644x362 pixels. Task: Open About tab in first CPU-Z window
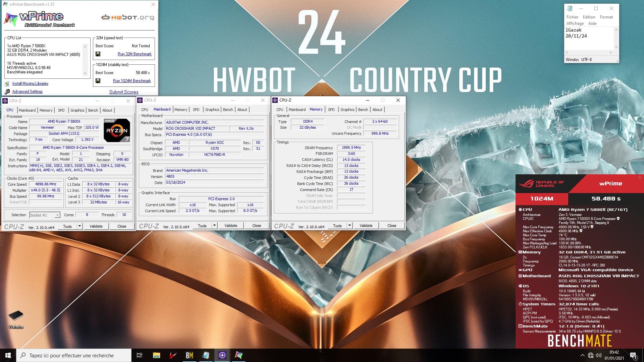107,110
